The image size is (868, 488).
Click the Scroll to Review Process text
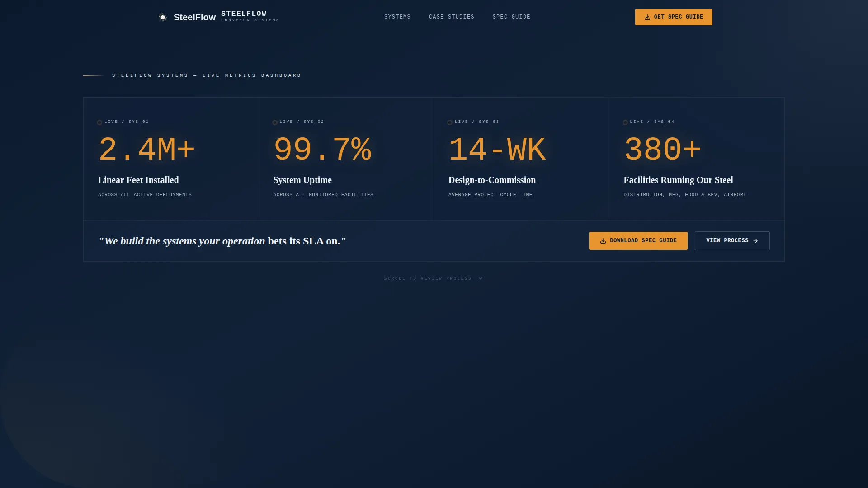point(428,278)
